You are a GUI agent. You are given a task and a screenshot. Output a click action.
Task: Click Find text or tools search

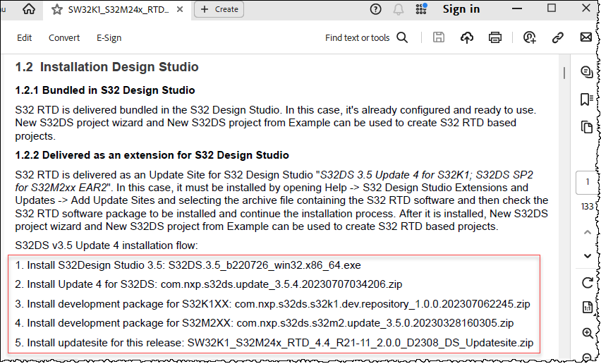366,38
